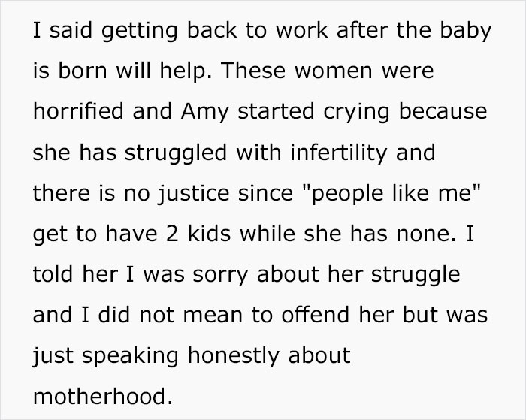Select the name "Amy"
526x420 pixels.
point(205,113)
